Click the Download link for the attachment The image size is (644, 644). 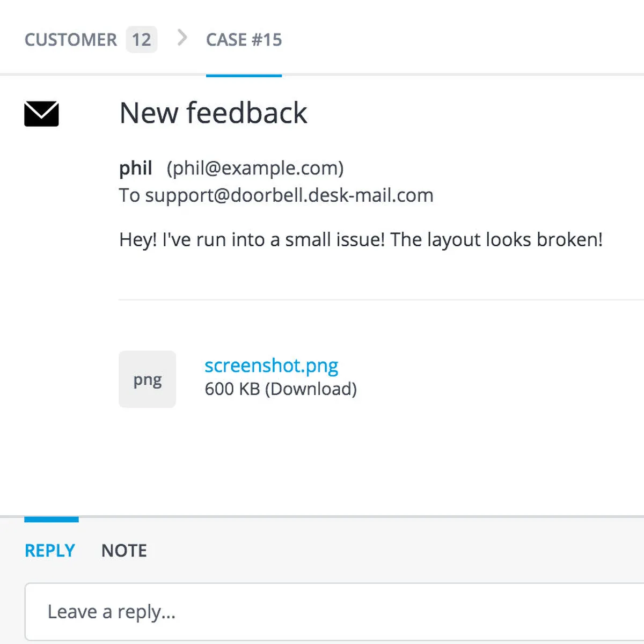(x=311, y=389)
